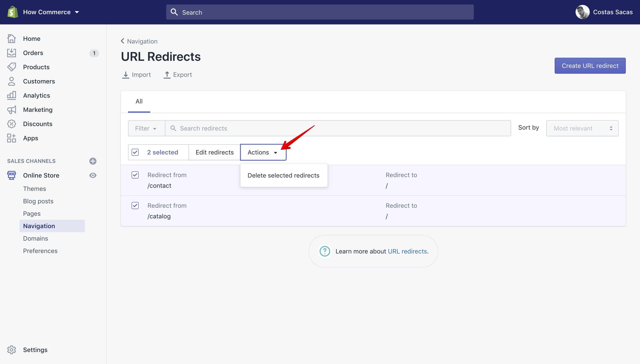Click the help question mark icon
640x364 pixels.
tap(325, 251)
